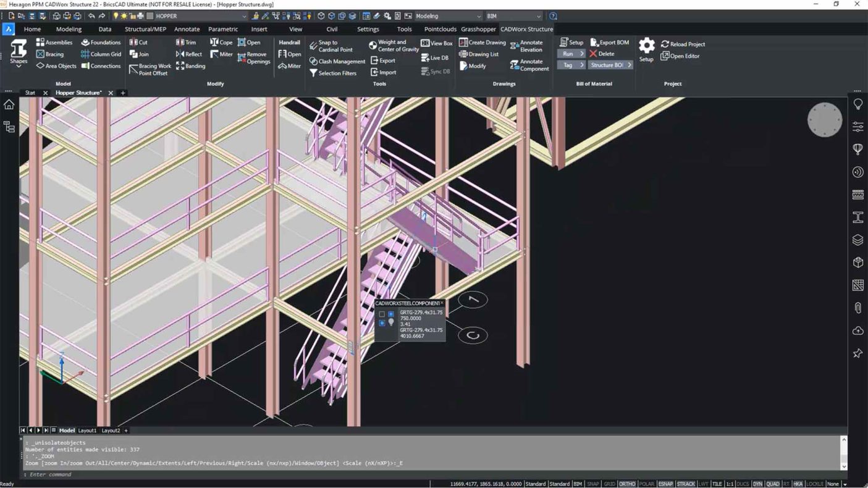Select the Reflect tool
Viewport: 868px width, 488px height.
189,54
